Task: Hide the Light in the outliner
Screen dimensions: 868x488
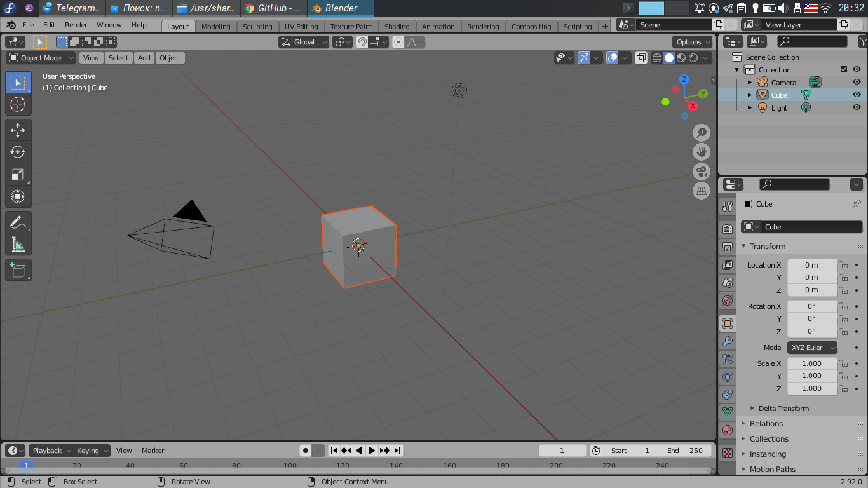Action: pyautogui.click(x=857, y=107)
